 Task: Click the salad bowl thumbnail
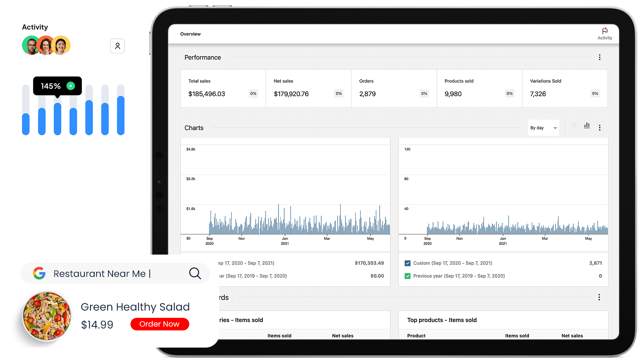pyautogui.click(x=47, y=316)
